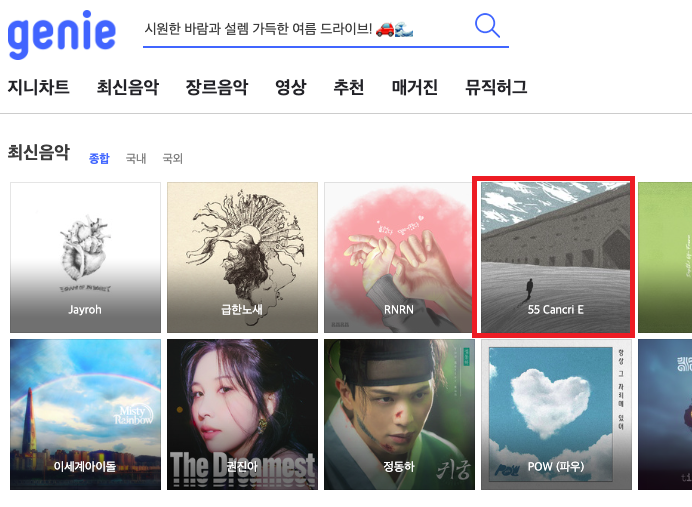
Task: Open the 뮤직허그 menu
Action: [496, 87]
